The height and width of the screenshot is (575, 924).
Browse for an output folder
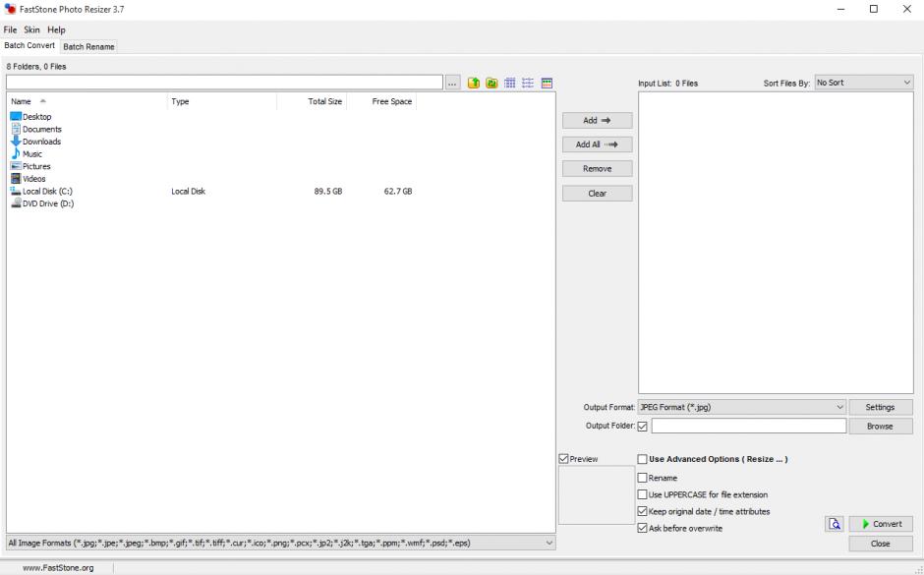pyautogui.click(x=881, y=426)
